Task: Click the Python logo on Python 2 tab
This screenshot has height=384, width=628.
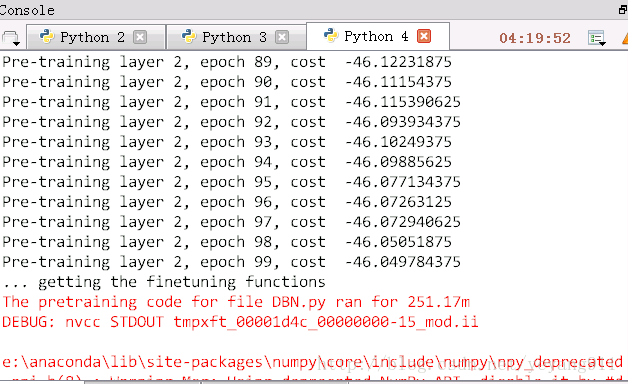Action: point(47,37)
